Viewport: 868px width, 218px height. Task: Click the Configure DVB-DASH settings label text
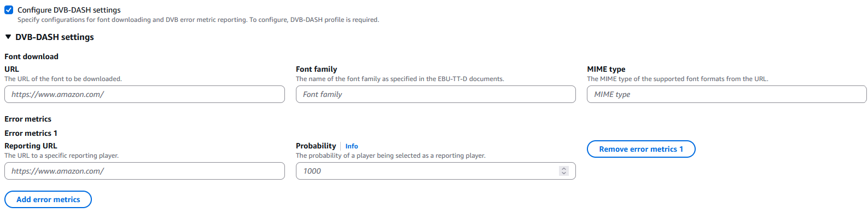[69, 10]
